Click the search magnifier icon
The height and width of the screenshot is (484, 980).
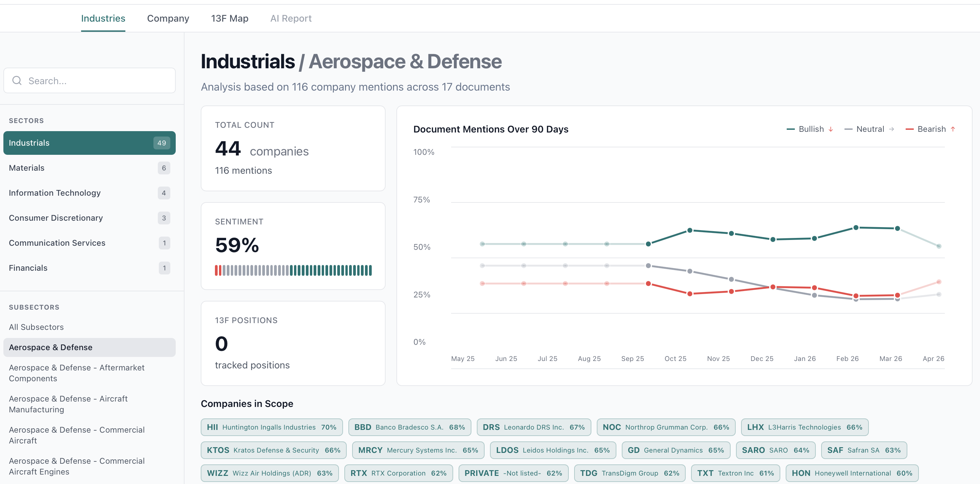(x=17, y=81)
